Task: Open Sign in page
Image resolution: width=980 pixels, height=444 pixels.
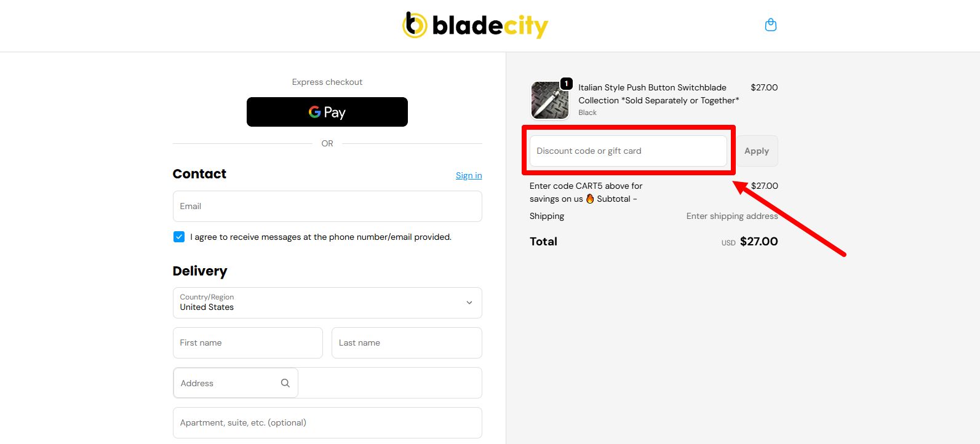Action: (x=468, y=175)
